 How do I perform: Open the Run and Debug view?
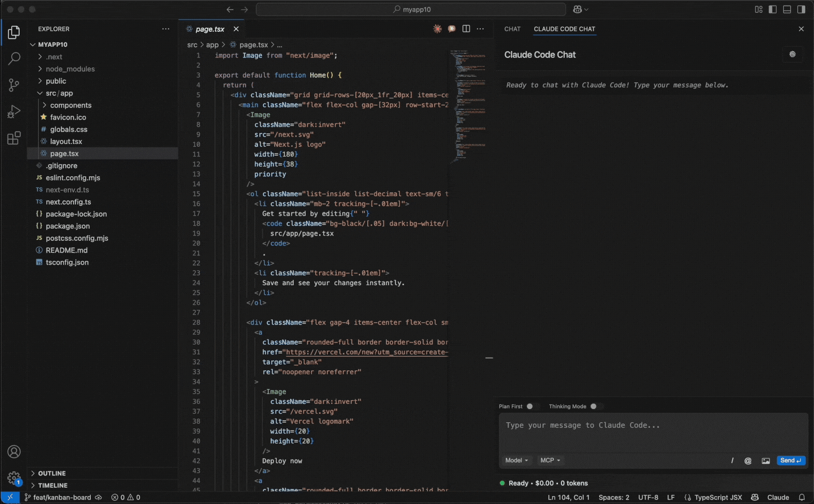[x=14, y=112]
